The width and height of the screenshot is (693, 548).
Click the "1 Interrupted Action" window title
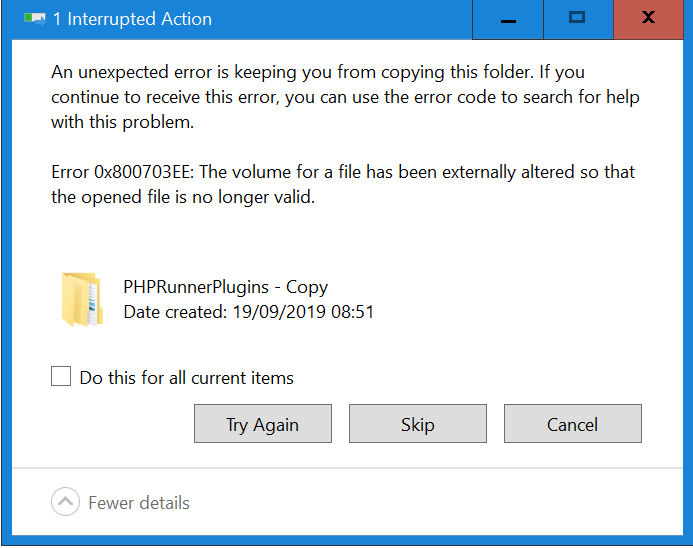point(133,19)
